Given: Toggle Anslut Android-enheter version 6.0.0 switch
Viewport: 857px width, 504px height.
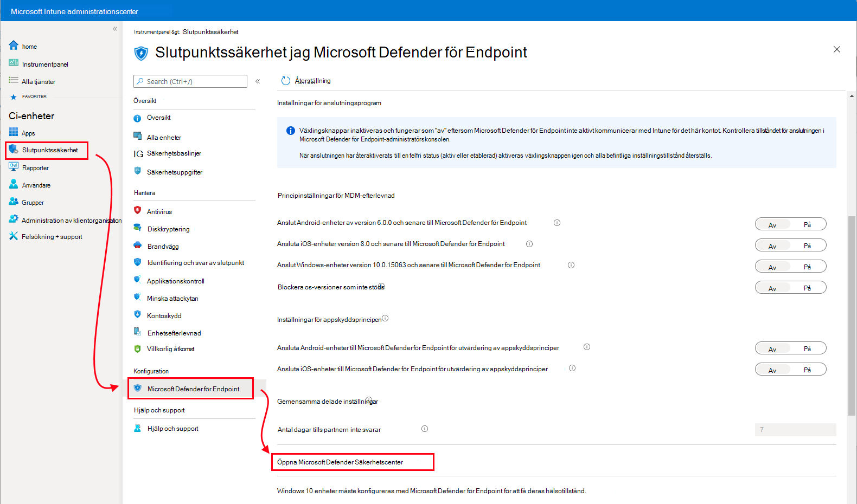Looking at the screenshot, I should click(790, 224).
